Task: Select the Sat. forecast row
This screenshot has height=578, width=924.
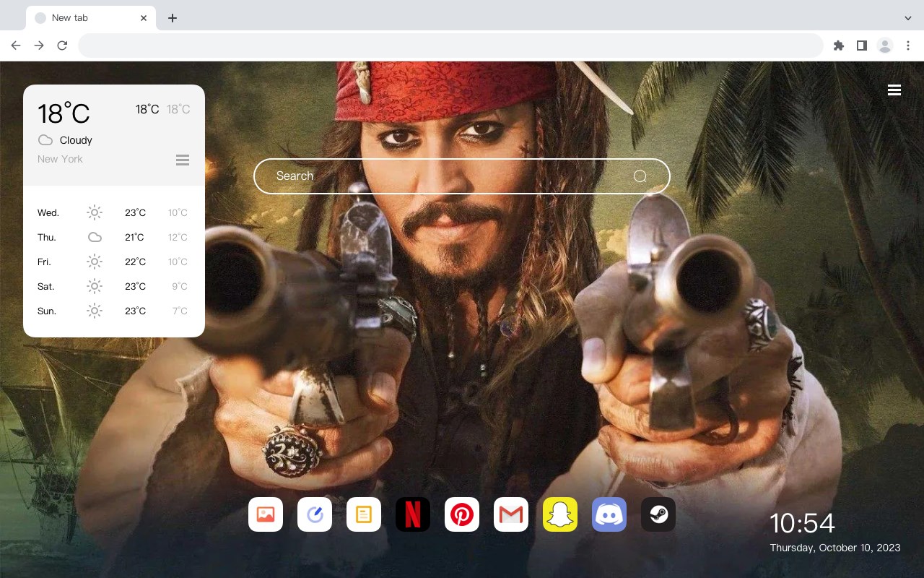Action: 114,286
